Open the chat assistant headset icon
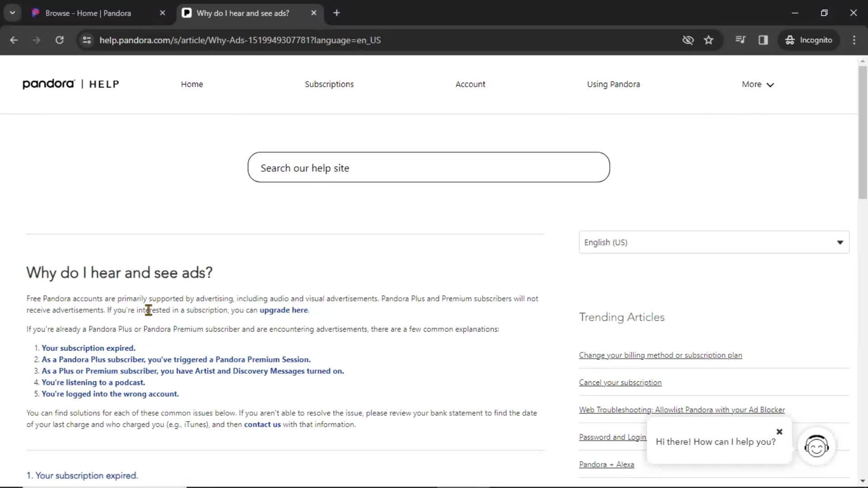The height and width of the screenshot is (488, 868). point(816,447)
